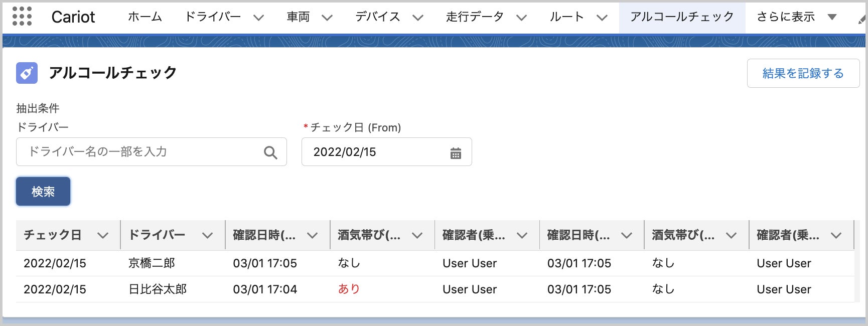Select the アルコールチェック tab
The width and height of the screenshot is (868, 326).
[682, 17]
